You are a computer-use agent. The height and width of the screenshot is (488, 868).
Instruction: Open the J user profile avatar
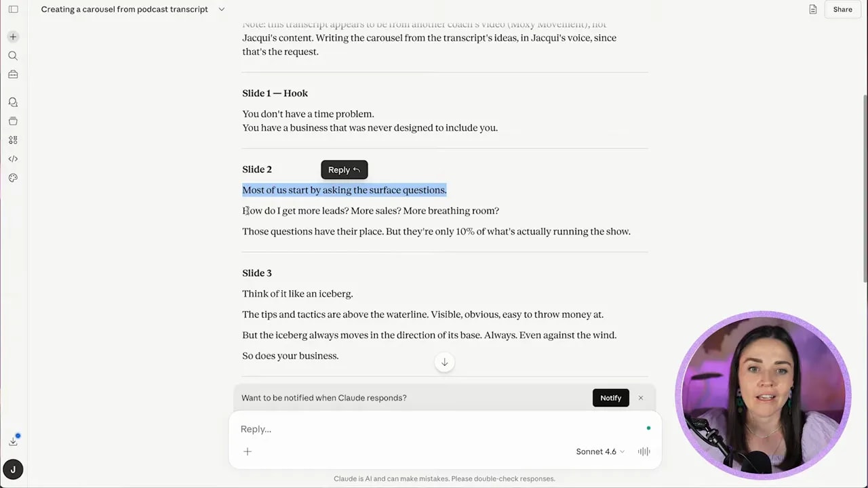(x=13, y=469)
